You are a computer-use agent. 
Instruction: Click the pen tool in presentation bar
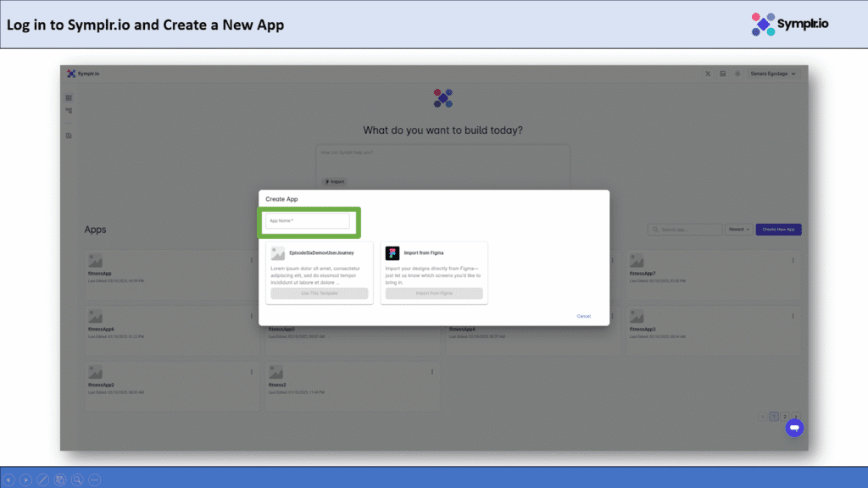[x=42, y=480]
